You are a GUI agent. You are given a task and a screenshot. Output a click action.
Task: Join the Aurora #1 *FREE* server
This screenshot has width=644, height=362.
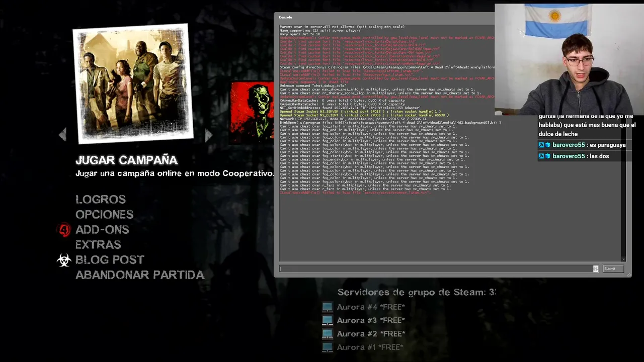[370, 347]
